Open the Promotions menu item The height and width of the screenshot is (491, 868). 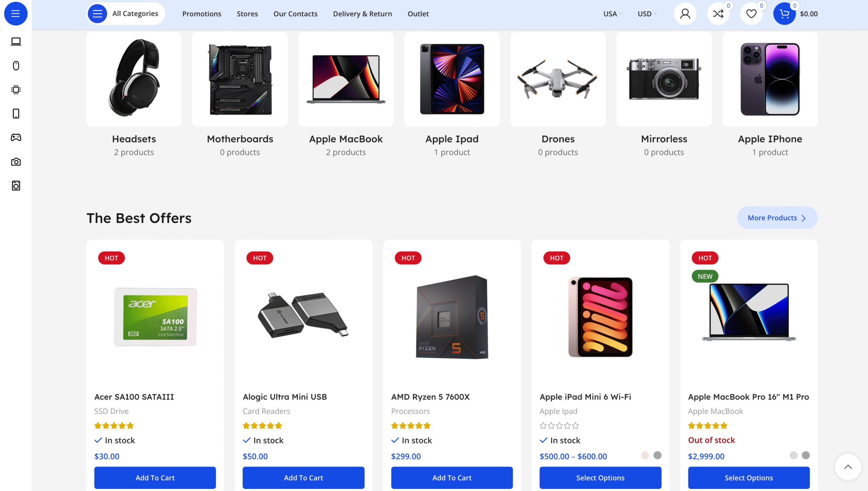tap(201, 14)
